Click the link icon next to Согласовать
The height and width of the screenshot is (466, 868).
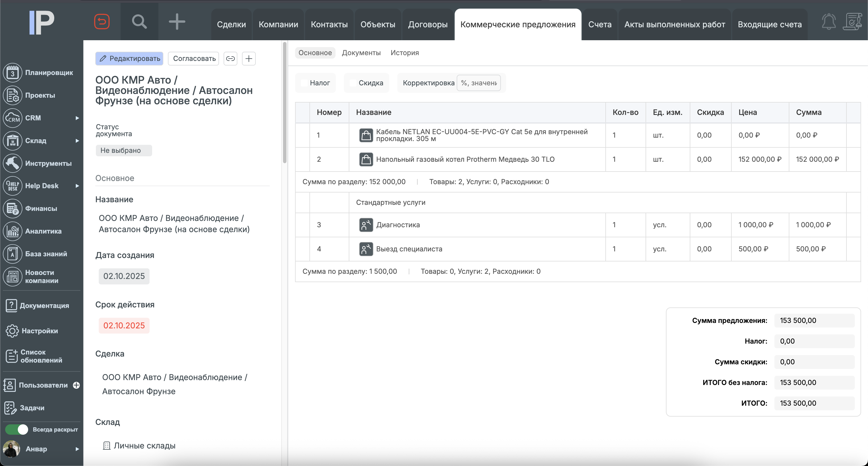(230, 58)
